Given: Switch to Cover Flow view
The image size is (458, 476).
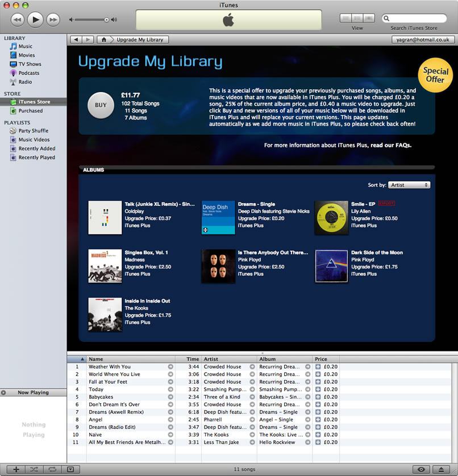Looking at the screenshot, I should 369,18.
